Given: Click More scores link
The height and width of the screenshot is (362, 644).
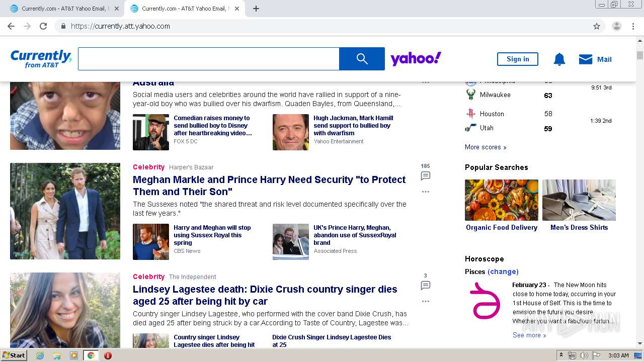Looking at the screenshot, I should 486,147.
